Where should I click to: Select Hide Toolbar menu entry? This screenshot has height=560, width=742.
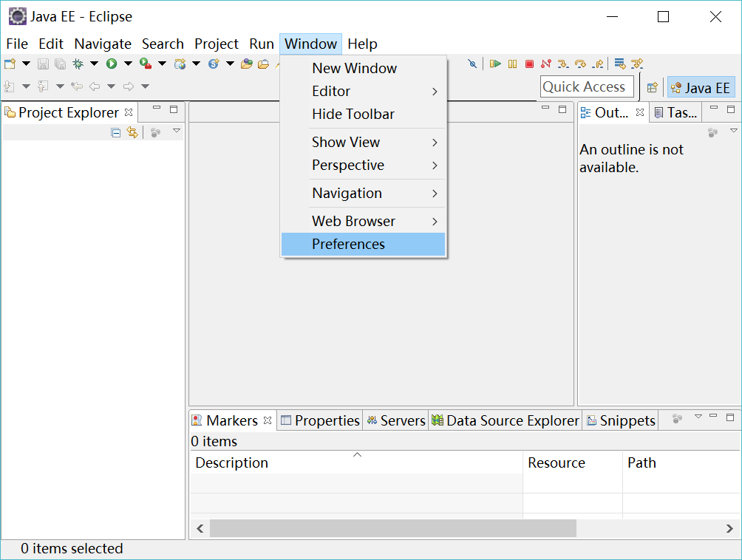[364, 114]
